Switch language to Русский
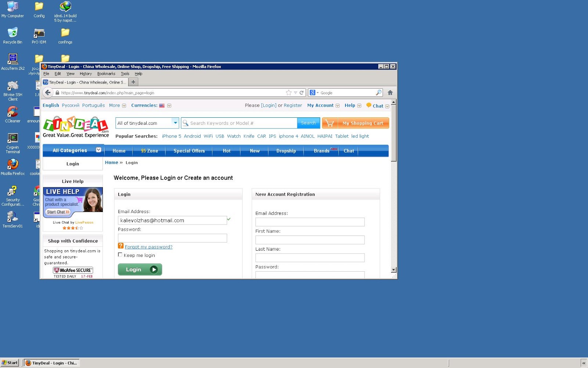This screenshot has width=588, height=368. (71, 105)
